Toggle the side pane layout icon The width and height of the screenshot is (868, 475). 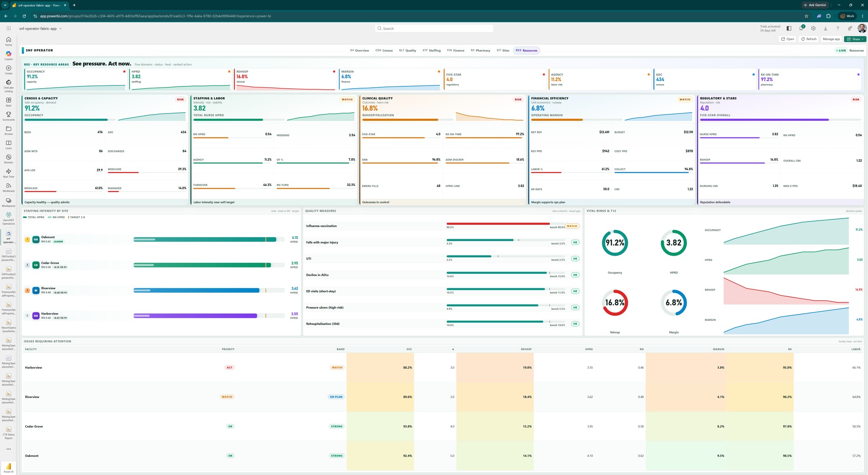click(789, 28)
